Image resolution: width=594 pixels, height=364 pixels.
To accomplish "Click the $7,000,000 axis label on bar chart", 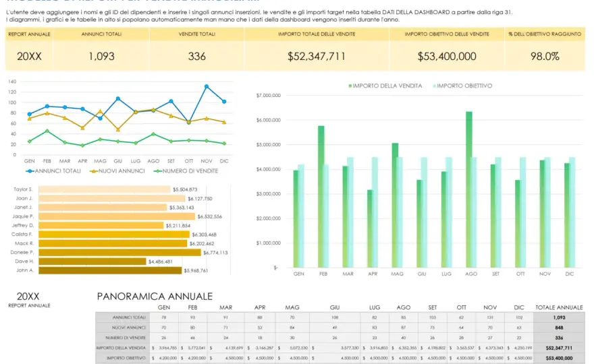I will pyautogui.click(x=269, y=95).
